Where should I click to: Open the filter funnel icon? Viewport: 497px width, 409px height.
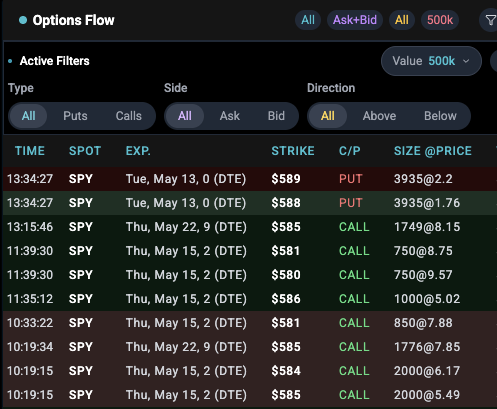[490, 20]
